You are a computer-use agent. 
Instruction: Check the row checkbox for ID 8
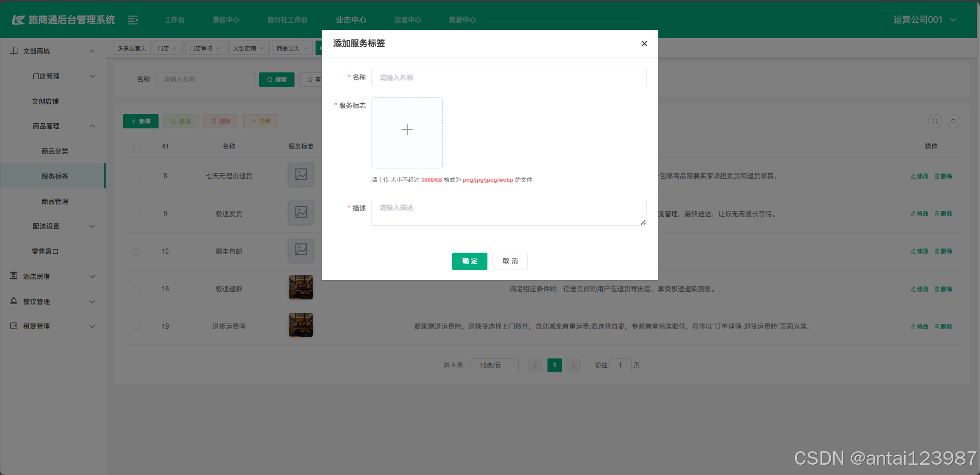(x=136, y=176)
